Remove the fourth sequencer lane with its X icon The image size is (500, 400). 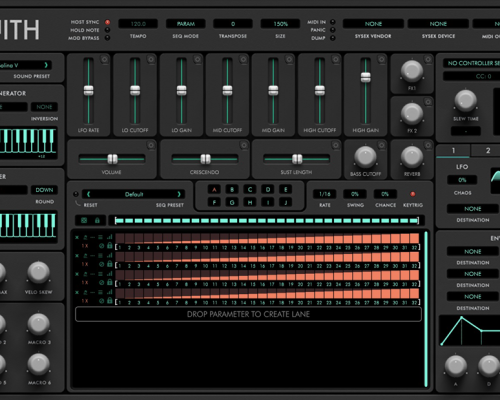click(77, 292)
